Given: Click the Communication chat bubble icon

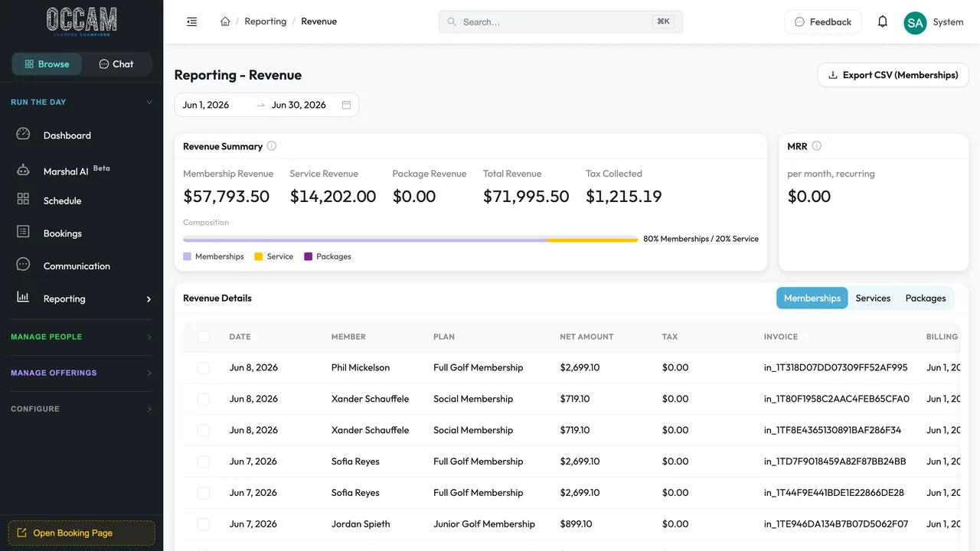Looking at the screenshot, I should coord(23,264).
